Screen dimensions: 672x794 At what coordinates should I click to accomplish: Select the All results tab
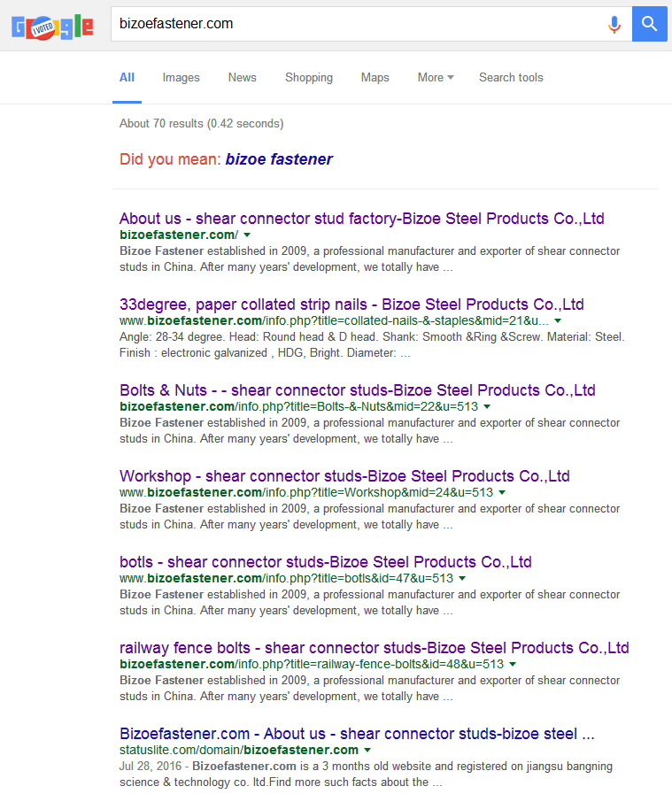point(127,78)
